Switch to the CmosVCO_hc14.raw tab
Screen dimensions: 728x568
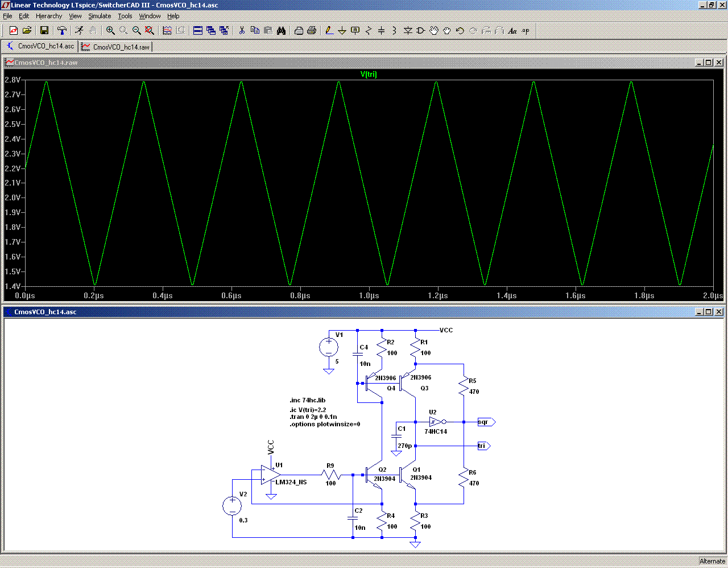[116, 47]
